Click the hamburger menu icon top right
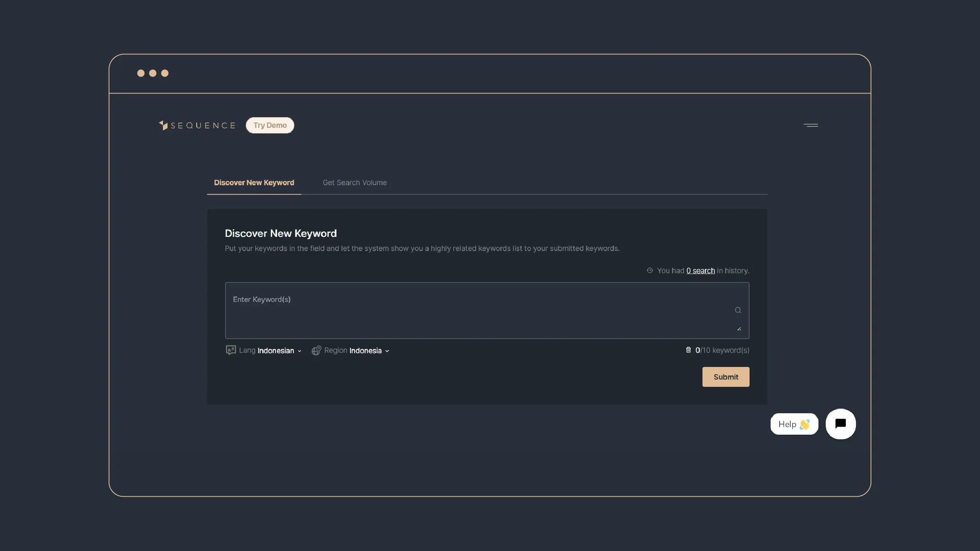Image resolution: width=980 pixels, height=551 pixels. [x=811, y=124]
